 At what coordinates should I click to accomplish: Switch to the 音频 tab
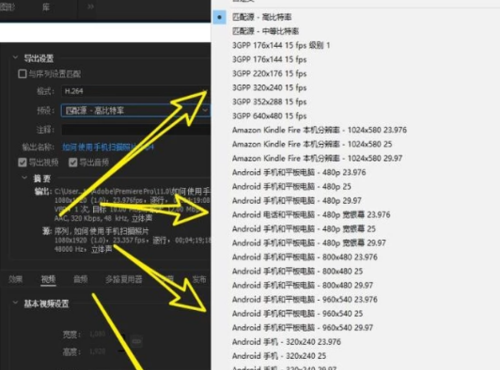click(80, 279)
